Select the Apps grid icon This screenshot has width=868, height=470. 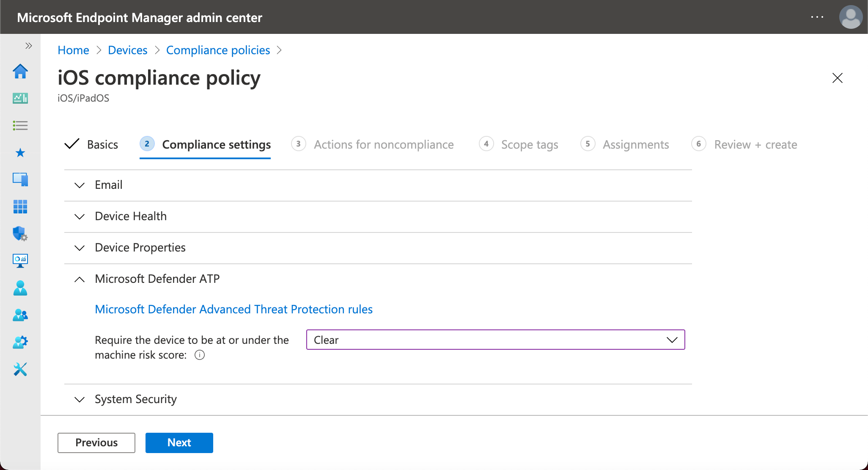click(20, 207)
